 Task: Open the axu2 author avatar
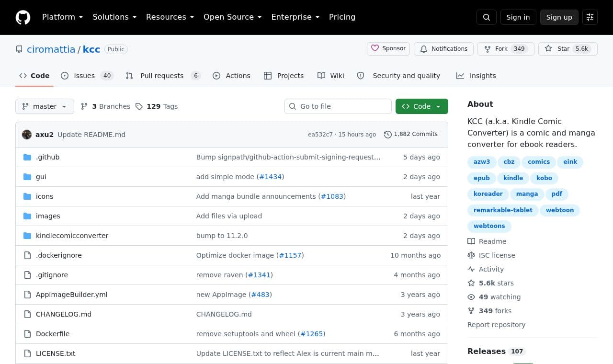tap(27, 135)
